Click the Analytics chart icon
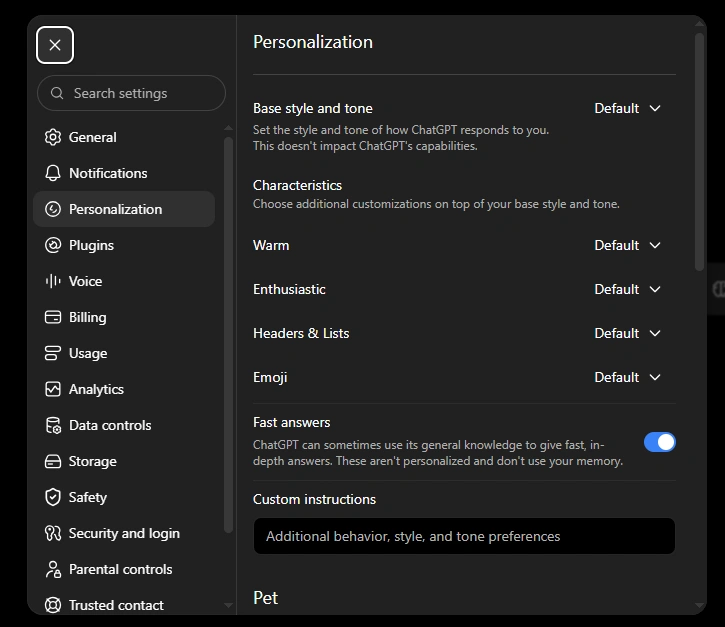The image size is (725, 627). pyautogui.click(x=53, y=389)
